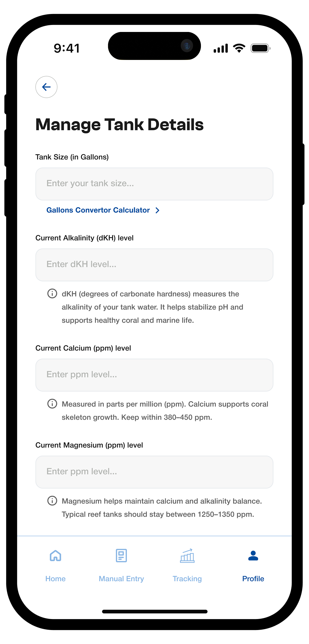
Task: Tap the Profile person icon
Action: 253,556
